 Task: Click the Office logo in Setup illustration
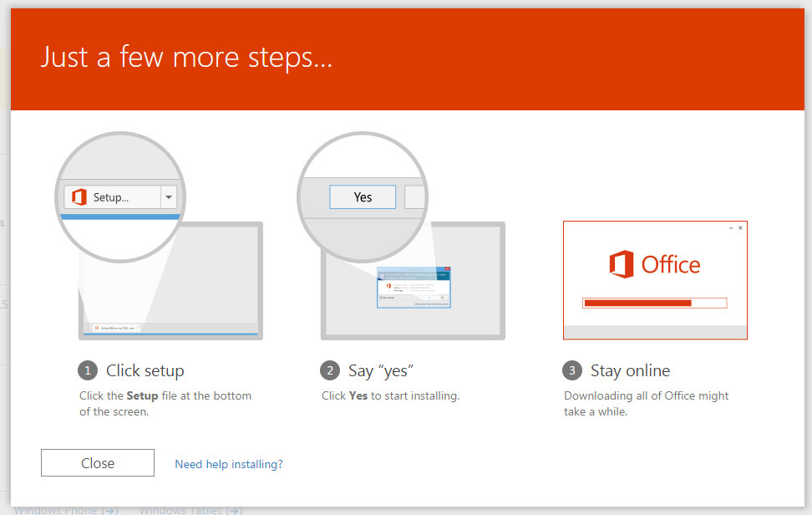coord(79,196)
